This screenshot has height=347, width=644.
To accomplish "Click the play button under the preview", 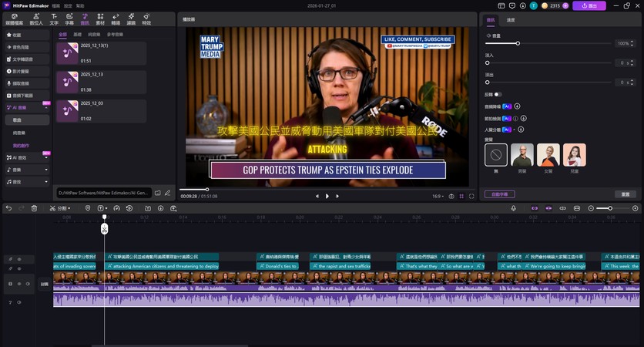I will (x=327, y=197).
